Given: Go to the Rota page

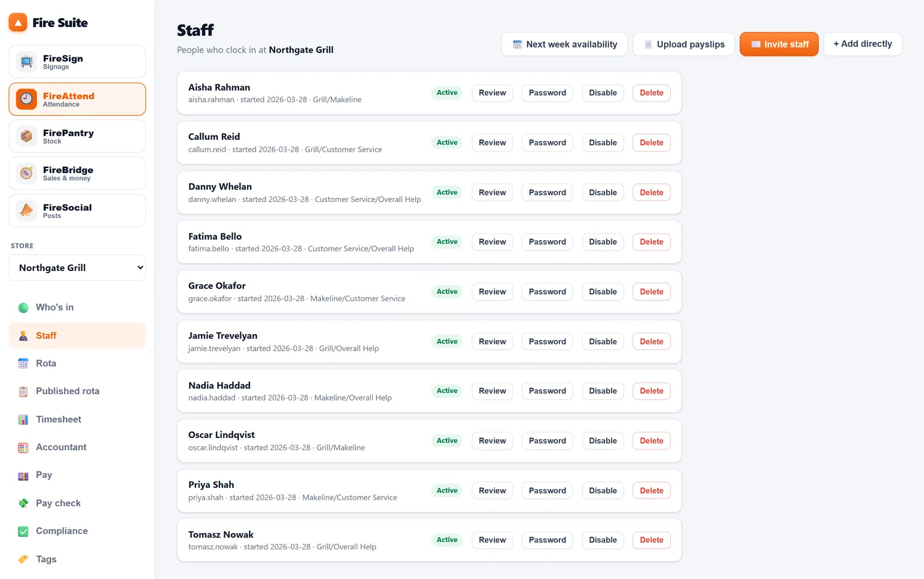Looking at the screenshot, I should point(78,363).
